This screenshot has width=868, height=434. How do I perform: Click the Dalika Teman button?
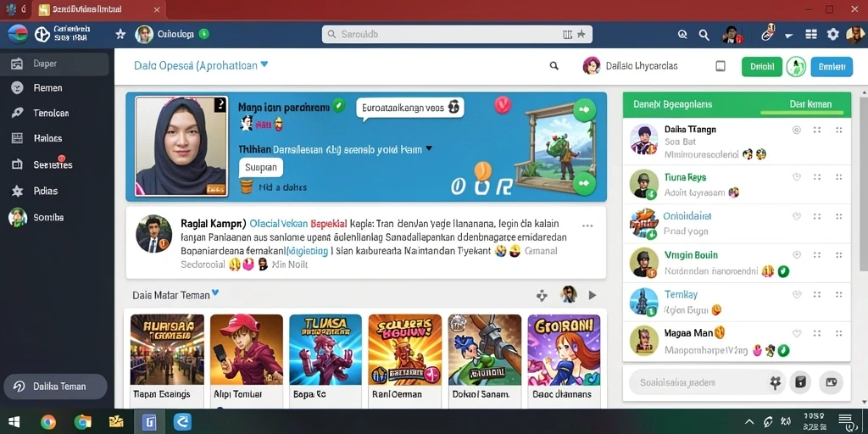[55, 387]
